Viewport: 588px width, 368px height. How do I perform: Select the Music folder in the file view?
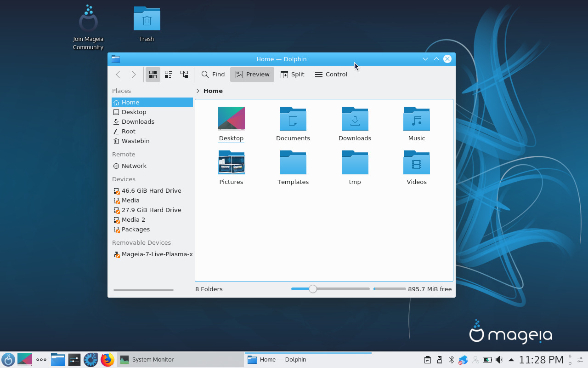tap(417, 124)
